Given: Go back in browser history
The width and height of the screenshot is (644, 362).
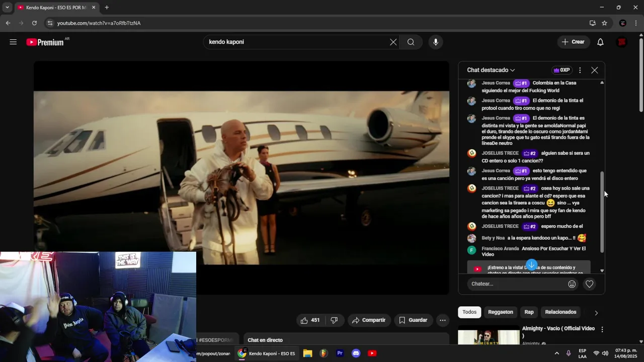Looking at the screenshot, I should click(8, 23).
